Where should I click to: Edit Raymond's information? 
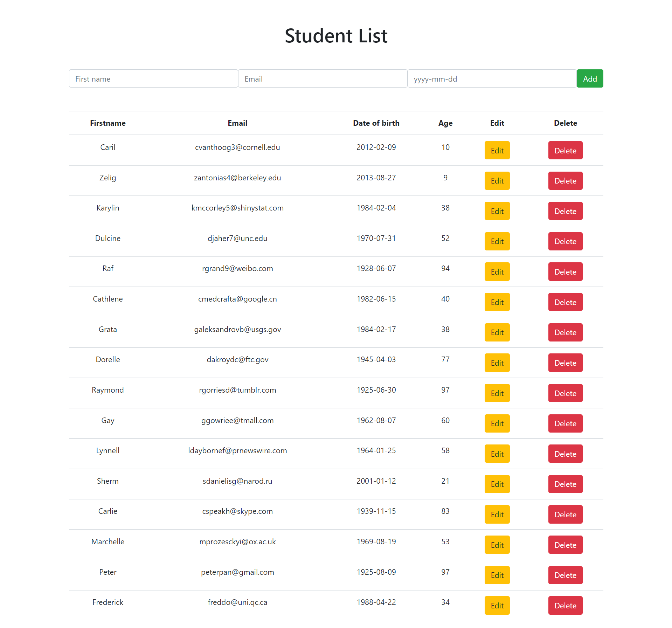pyautogui.click(x=497, y=393)
